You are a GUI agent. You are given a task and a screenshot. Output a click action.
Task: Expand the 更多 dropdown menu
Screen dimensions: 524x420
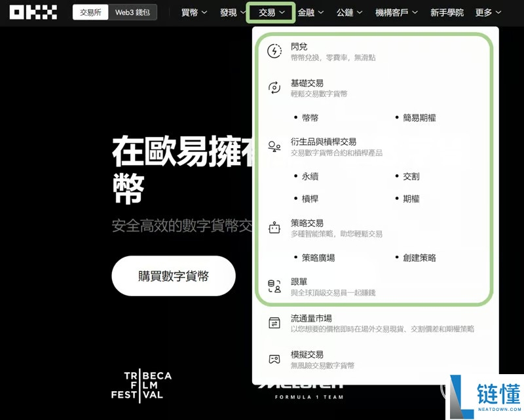pyautogui.click(x=488, y=12)
